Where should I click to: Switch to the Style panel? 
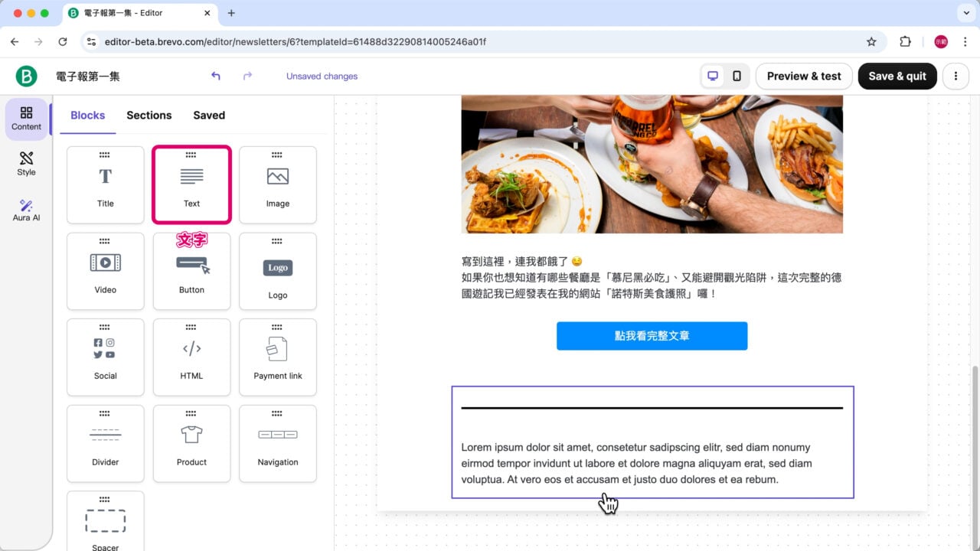click(25, 163)
